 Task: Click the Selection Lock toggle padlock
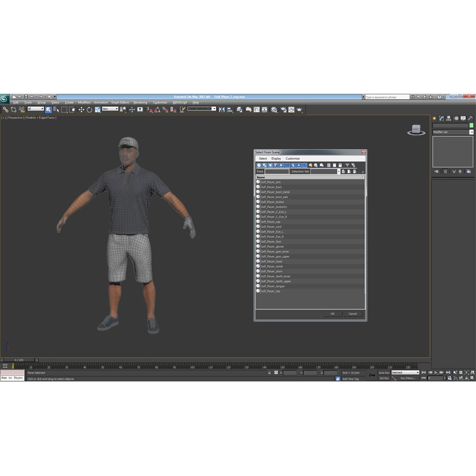click(269, 372)
